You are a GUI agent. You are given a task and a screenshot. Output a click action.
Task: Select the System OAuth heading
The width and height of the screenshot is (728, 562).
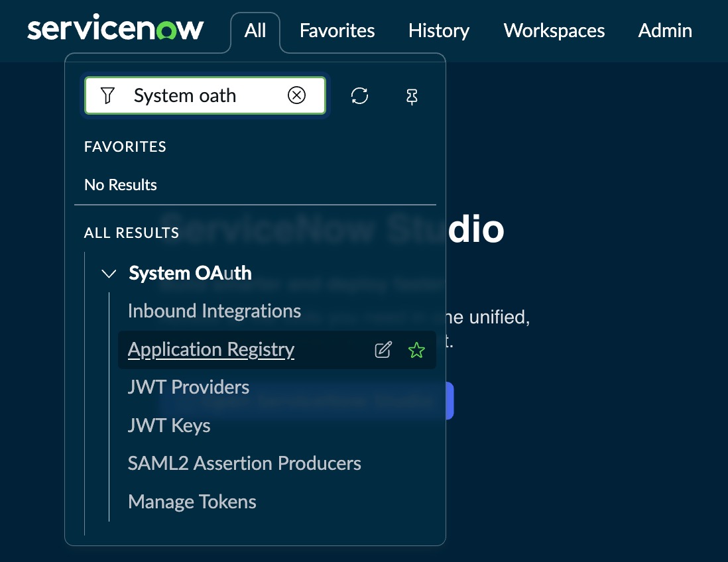pyautogui.click(x=190, y=273)
